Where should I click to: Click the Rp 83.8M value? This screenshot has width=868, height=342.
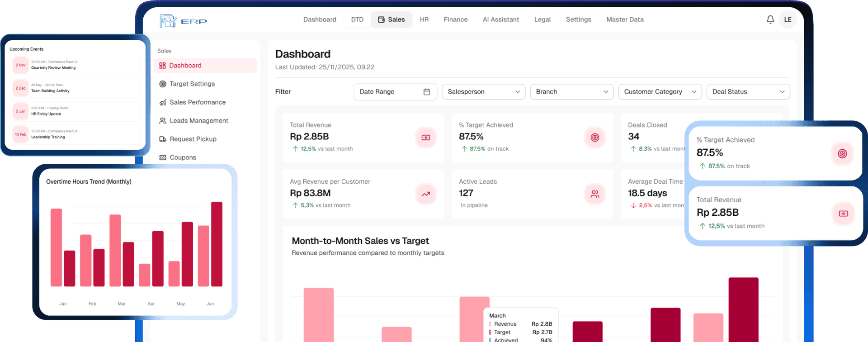tap(310, 193)
